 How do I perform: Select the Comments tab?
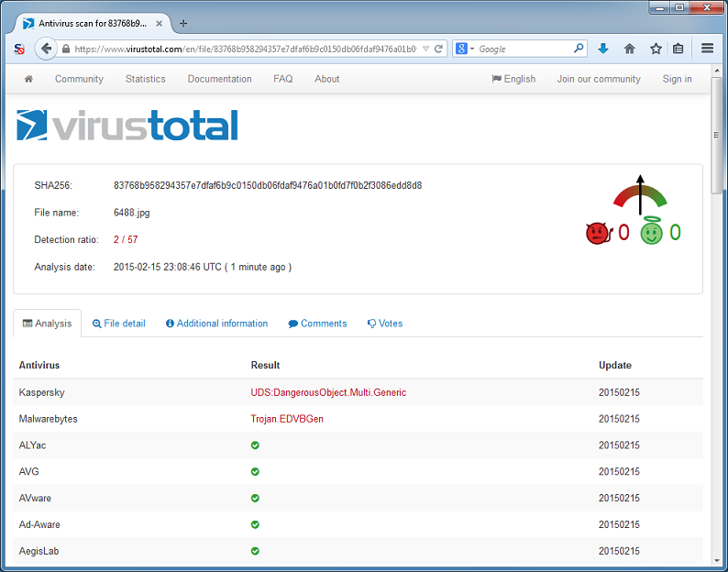tap(317, 324)
